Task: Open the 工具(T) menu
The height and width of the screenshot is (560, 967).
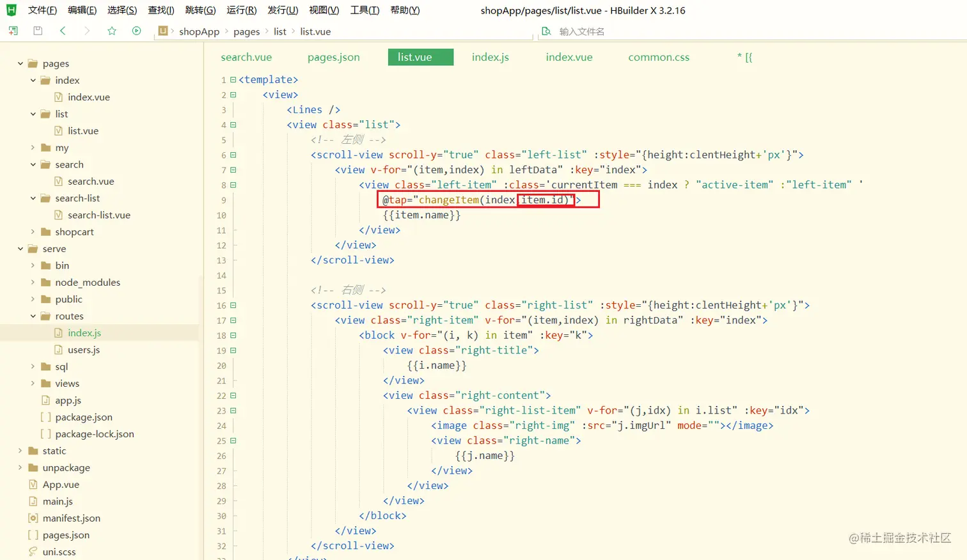Action: (365, 10)
